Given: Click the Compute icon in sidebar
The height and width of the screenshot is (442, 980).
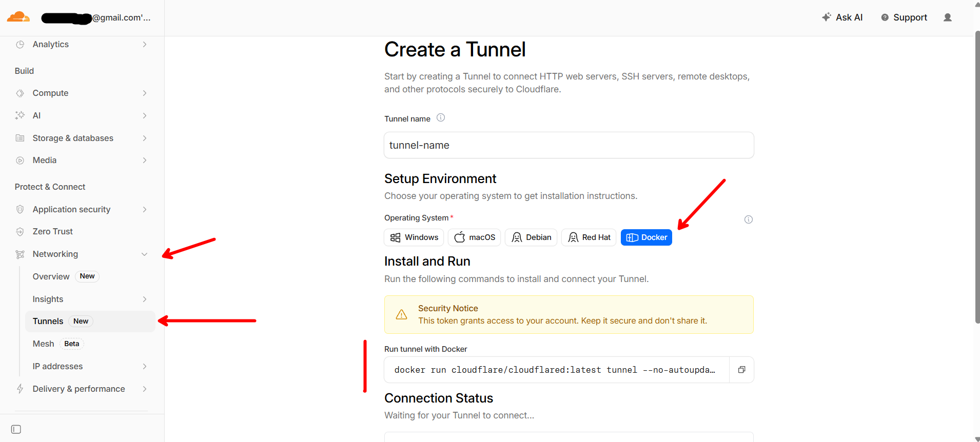Looking at the screenshot, I should (x=20, y=93).
